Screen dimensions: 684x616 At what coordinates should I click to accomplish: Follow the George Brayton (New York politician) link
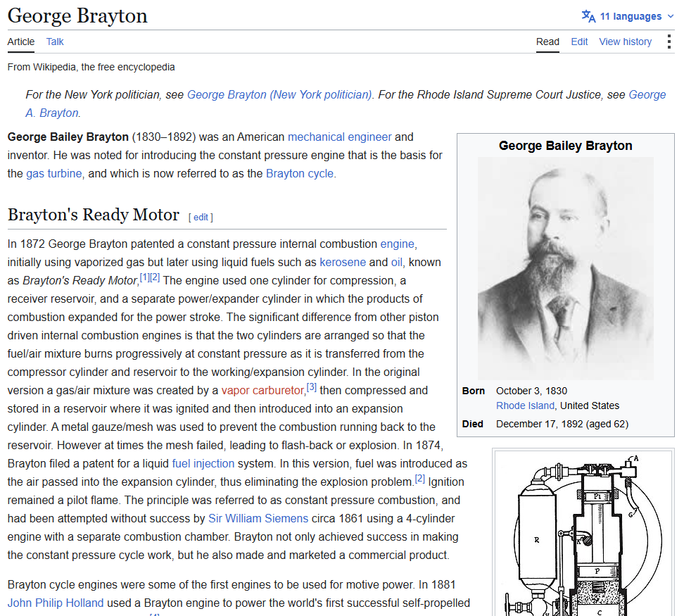tap(279, 94)
